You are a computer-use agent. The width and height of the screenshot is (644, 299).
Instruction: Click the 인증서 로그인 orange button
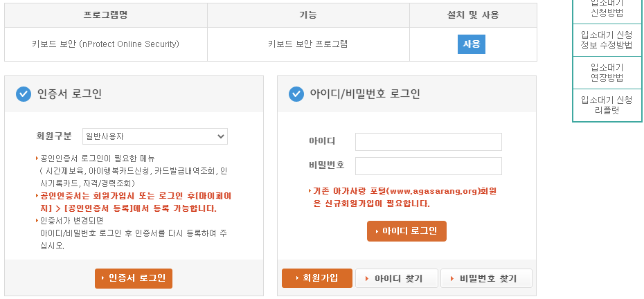click(134, 278)
